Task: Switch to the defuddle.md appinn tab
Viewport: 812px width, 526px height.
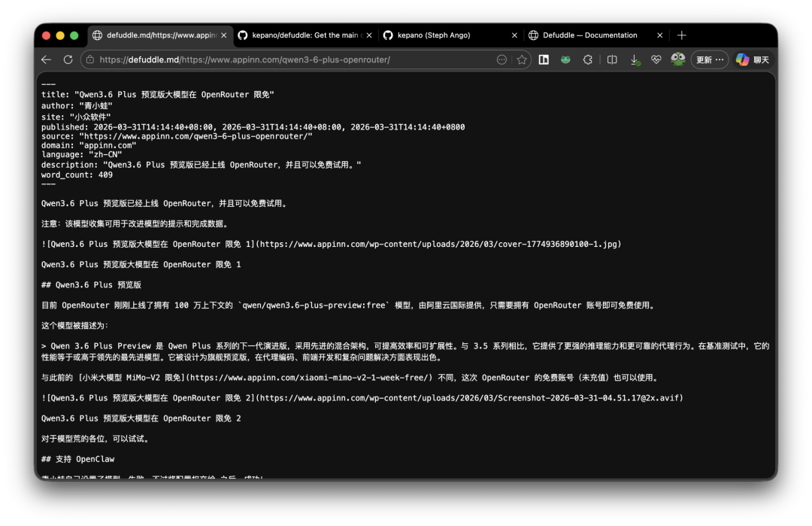Action: (x=159, y=35)
